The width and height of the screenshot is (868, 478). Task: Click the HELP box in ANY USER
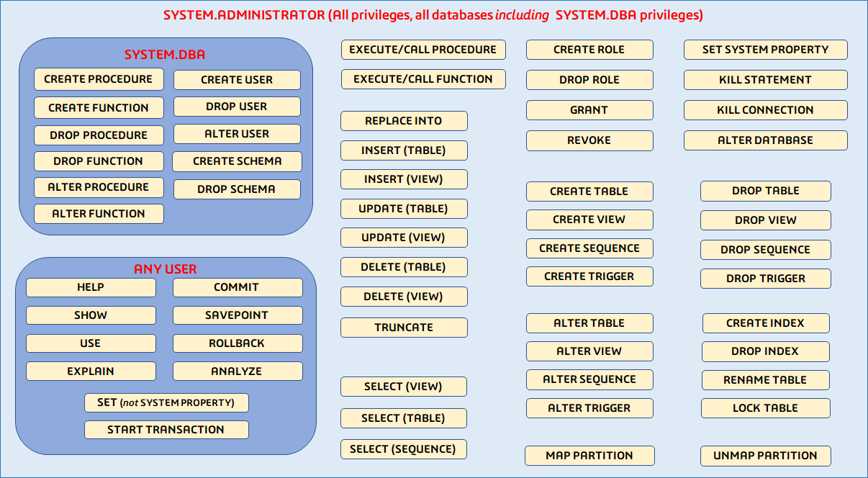pos(91,287)
